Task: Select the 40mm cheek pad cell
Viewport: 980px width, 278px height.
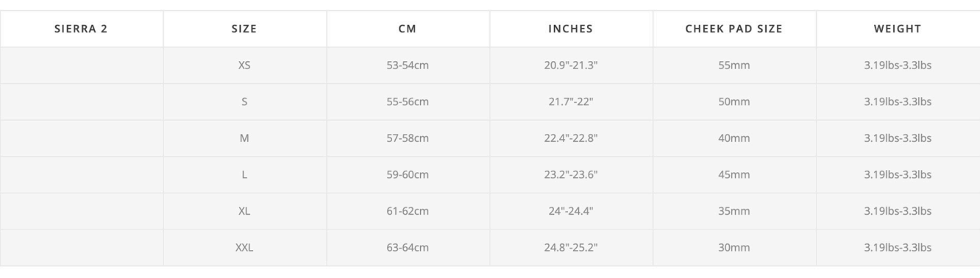Action: click(734, 138)
